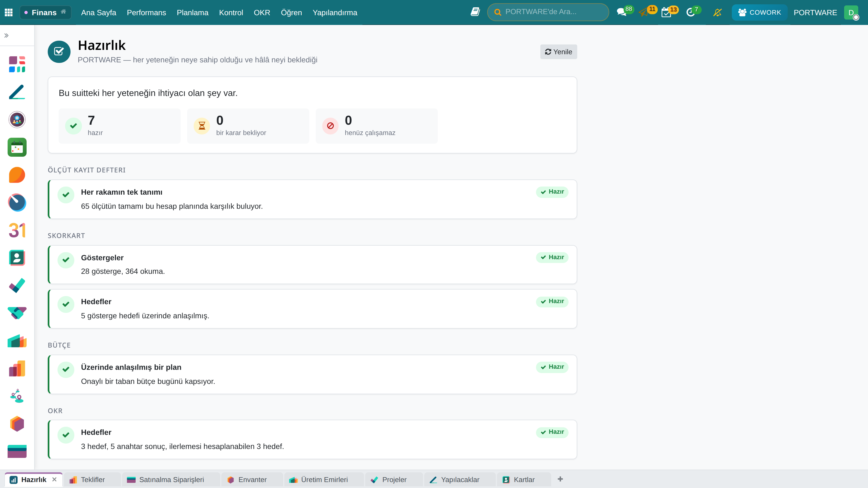Image resolution: width=868 pixels, height=488 pixels.
Task: Open the round purple team sidebar app
Action: point(17,120)
